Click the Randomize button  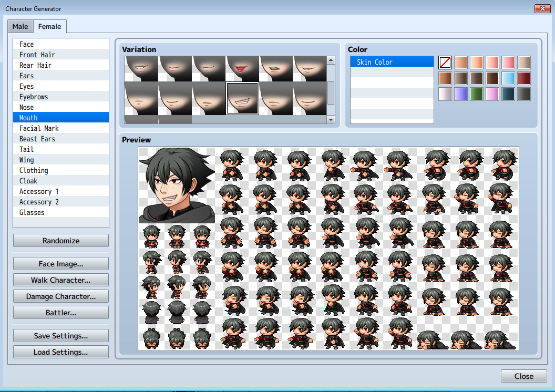pyautogui.click(x=60, y=240)
